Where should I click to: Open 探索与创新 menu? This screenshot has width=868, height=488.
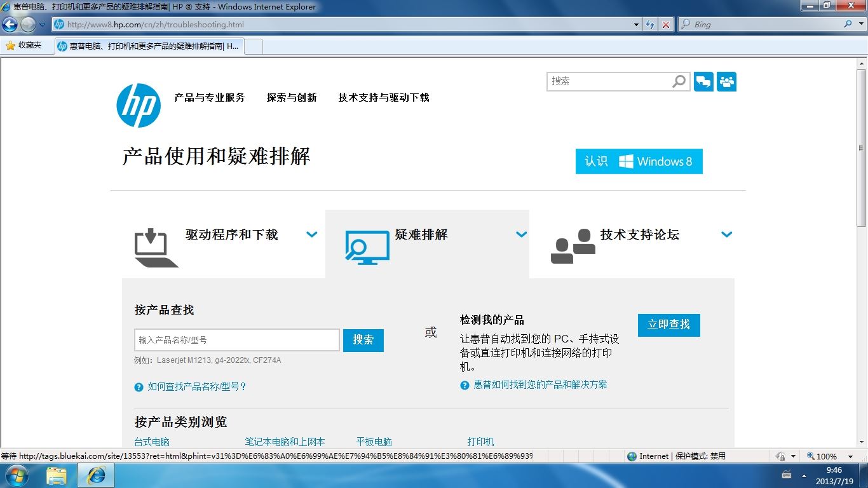tap(292, 97)
